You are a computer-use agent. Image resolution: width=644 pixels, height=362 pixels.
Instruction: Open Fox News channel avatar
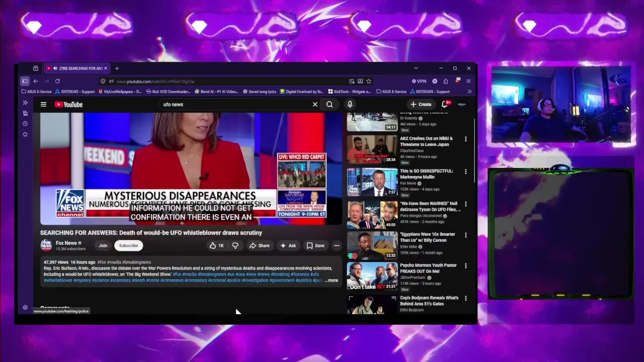click(x=46, y=245)
